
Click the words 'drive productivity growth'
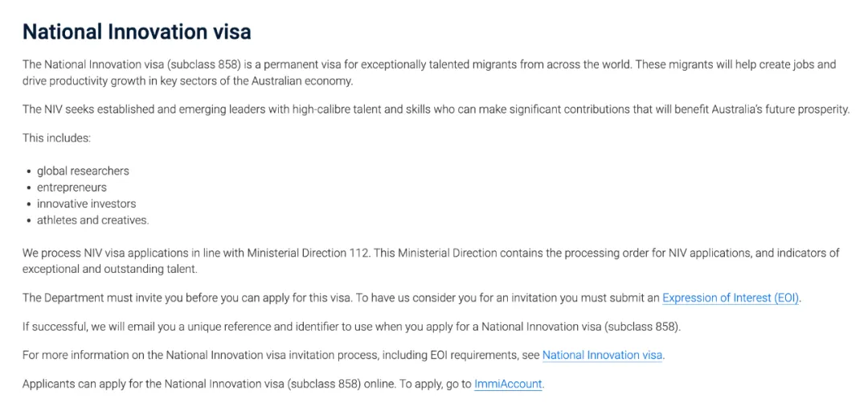(91, 80)
